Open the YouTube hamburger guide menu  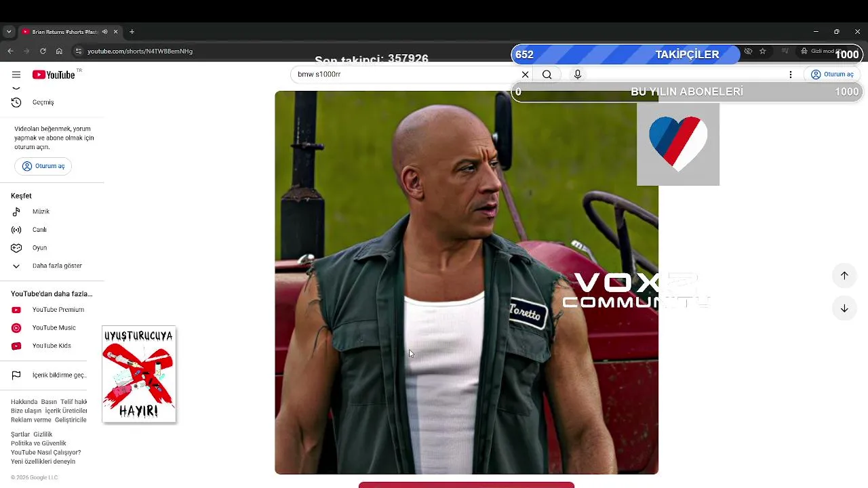[16, 75]
